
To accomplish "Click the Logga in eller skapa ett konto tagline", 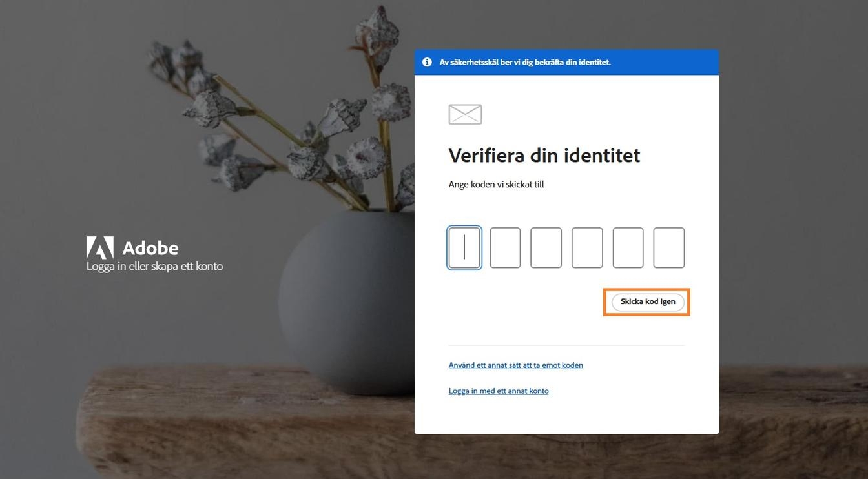I will [154, 265].
